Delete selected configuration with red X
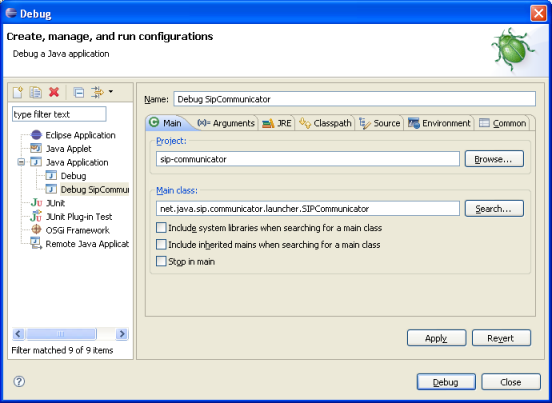 (54, 92)
